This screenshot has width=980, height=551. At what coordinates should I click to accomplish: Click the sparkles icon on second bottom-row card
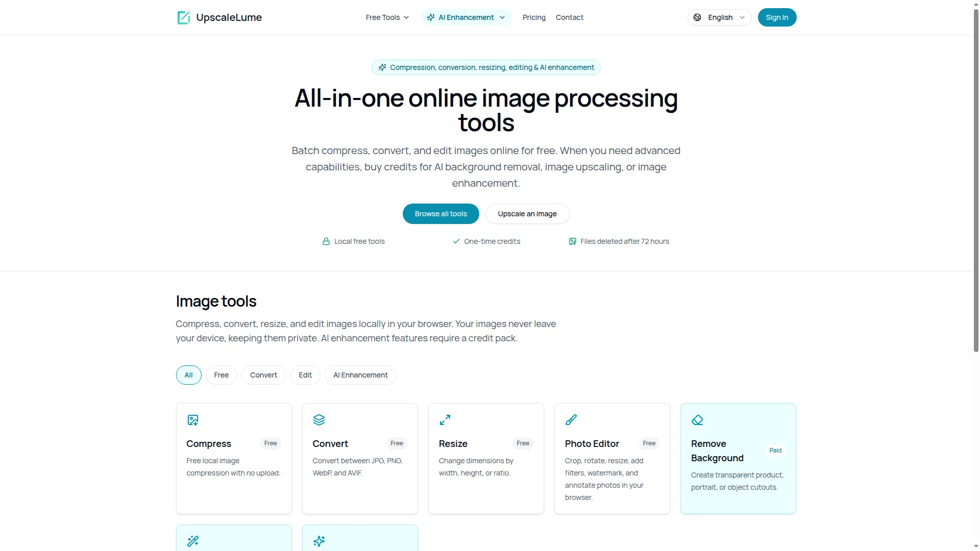[319, 541]
